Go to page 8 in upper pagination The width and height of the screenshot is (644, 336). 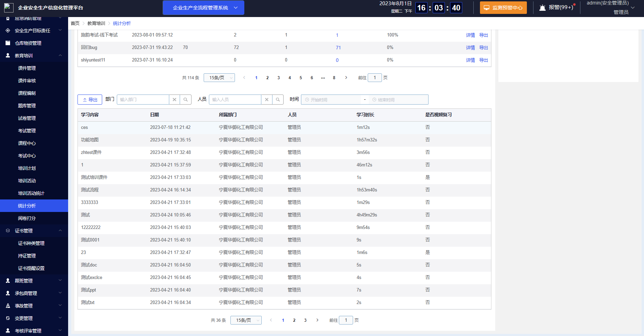point(334,78)
